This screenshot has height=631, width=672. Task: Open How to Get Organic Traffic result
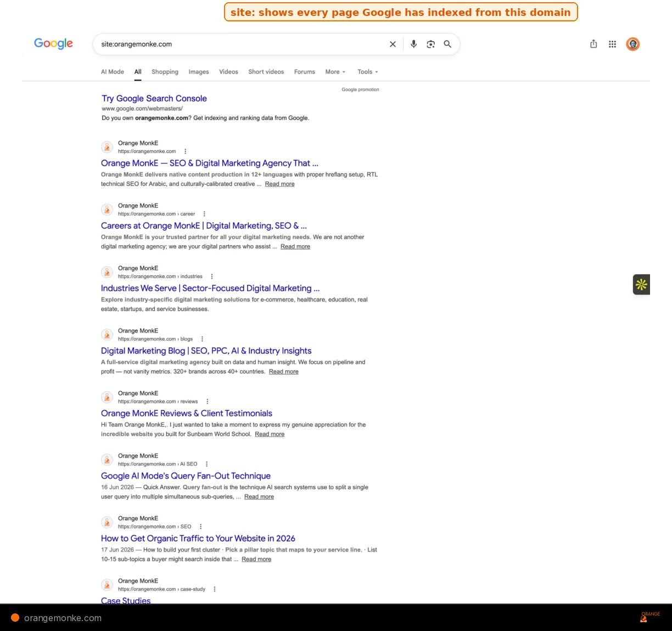(198, 539)
